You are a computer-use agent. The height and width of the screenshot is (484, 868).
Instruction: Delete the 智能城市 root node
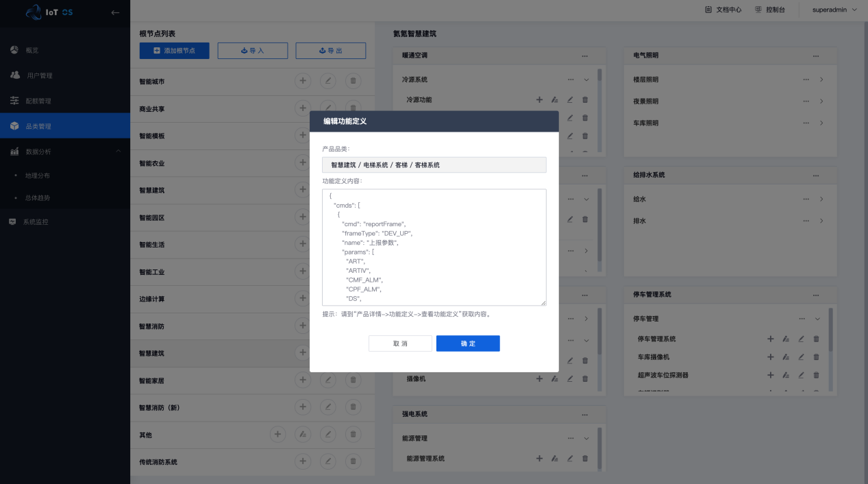(353, 81)
